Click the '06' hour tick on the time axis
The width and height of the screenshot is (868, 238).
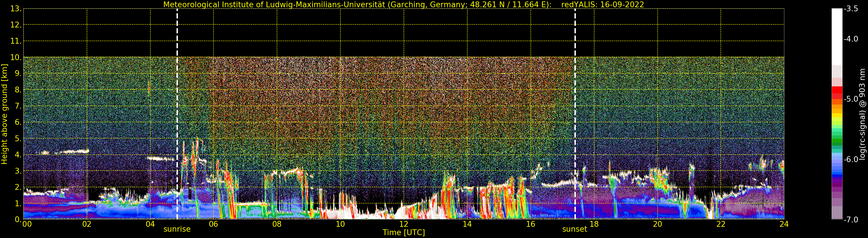pos(214,224)
